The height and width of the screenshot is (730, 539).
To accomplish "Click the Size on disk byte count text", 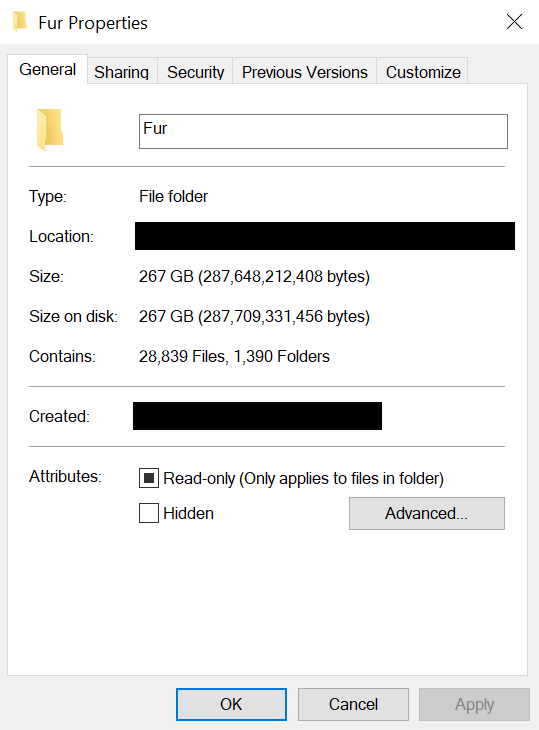I will pyautogui.click(x=284, y=317).
